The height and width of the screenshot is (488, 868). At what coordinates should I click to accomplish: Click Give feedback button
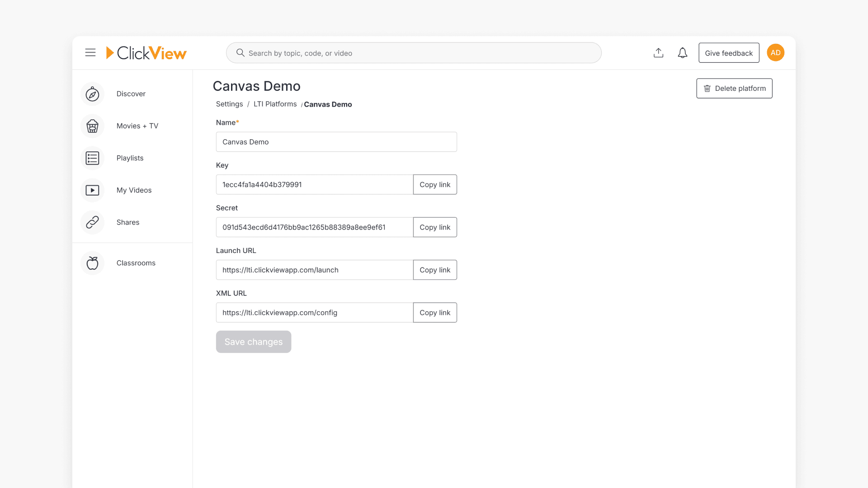tap(729, 52)
